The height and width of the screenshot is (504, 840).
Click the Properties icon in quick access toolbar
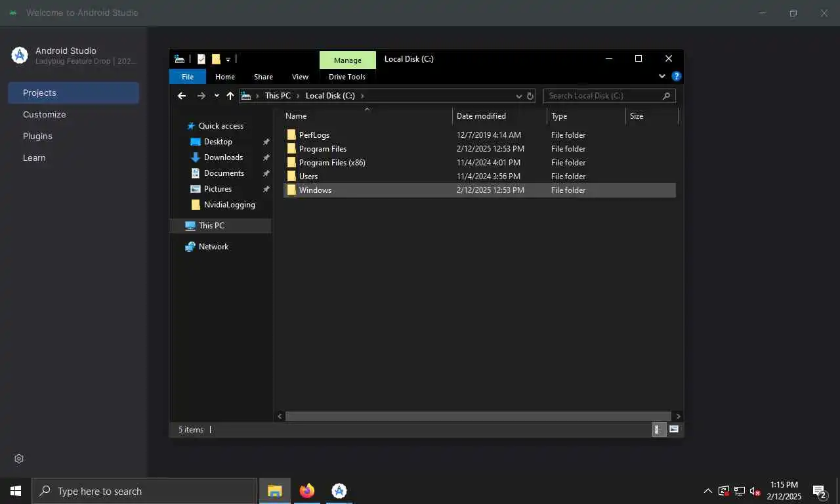201,59
